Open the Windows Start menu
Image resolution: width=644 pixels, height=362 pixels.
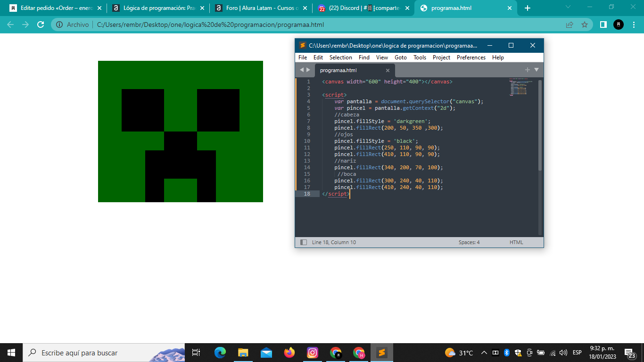(11, 353)
